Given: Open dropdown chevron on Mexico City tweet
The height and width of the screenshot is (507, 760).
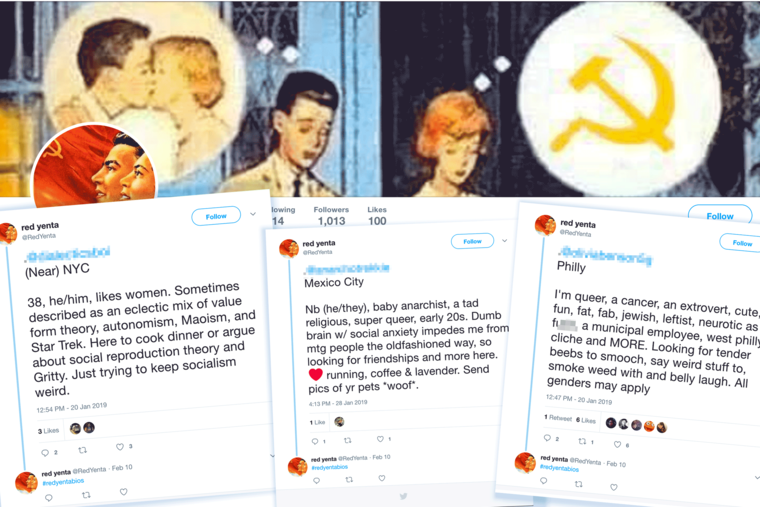Looking at the screenshot, I should [x=504, y=240].
